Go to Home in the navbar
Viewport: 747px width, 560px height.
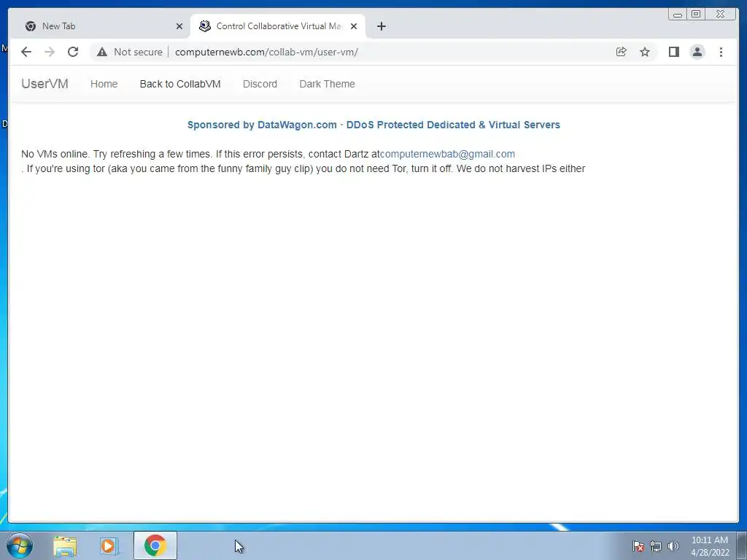104,84
